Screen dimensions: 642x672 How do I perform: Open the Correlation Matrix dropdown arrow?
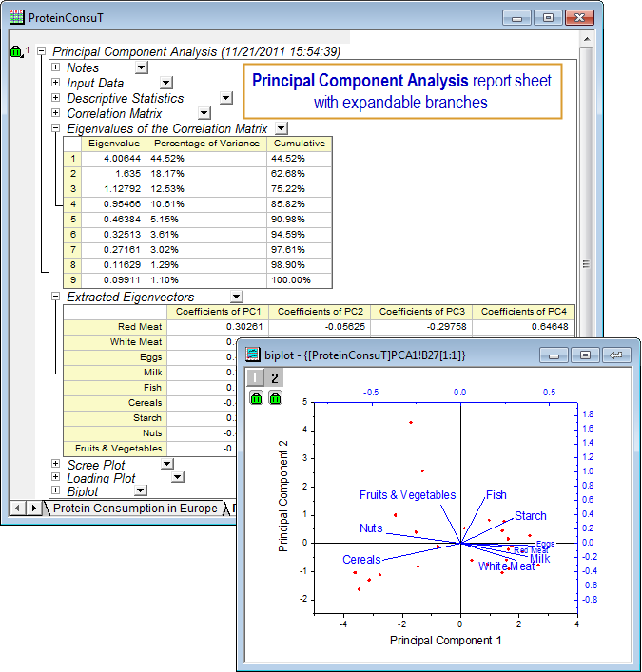point(204,114)
